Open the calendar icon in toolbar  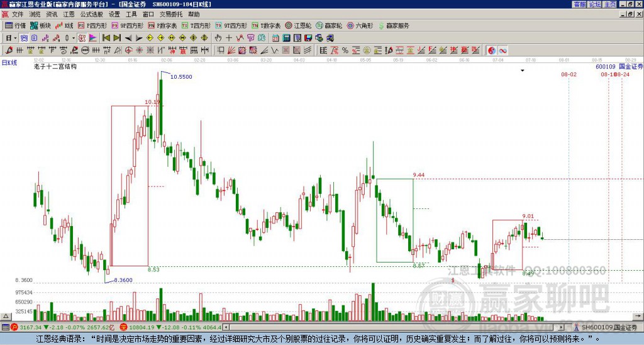coord(275,38)
